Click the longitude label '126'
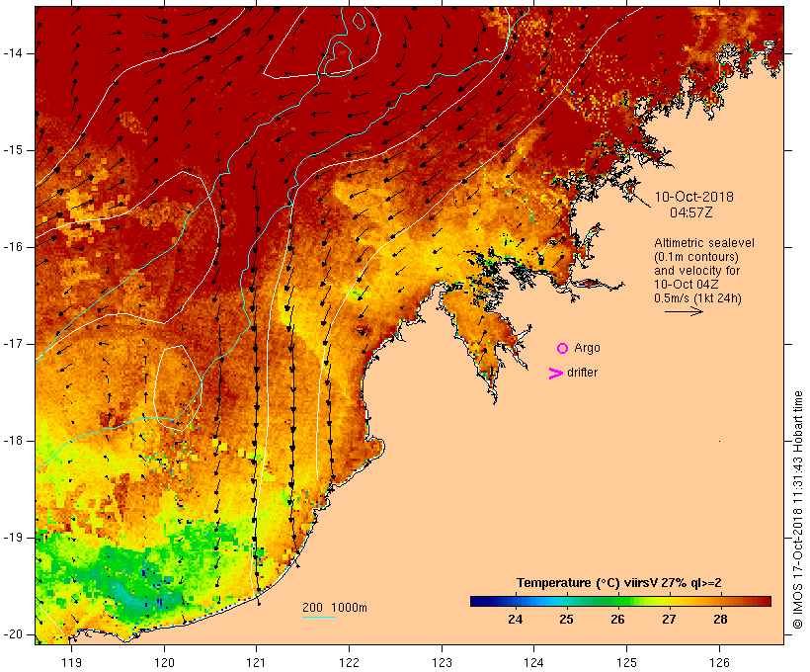The width and height of the screenshot is (810, 672). click(x=719, y=662)
